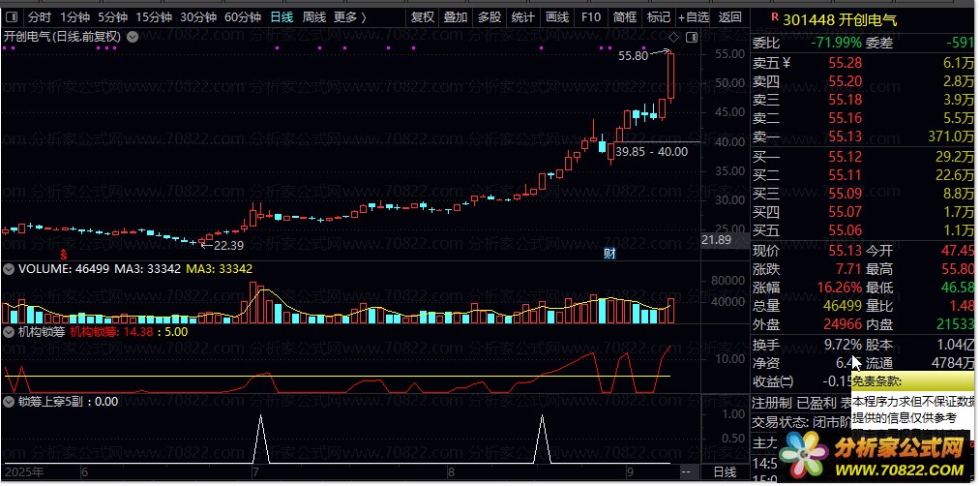Click the diamond marker icon above the chart

[673, 38]
